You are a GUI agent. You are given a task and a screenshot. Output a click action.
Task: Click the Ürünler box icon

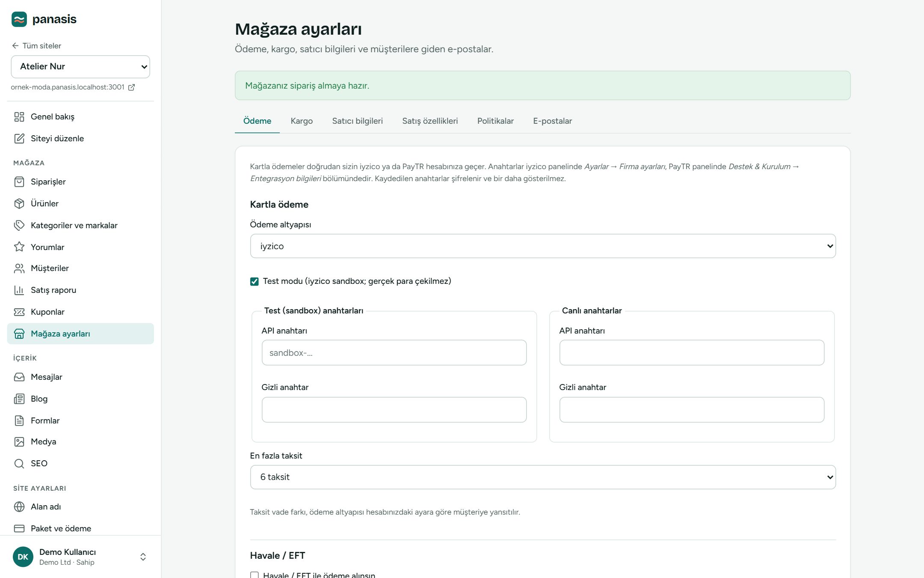(x=19, y=204)
